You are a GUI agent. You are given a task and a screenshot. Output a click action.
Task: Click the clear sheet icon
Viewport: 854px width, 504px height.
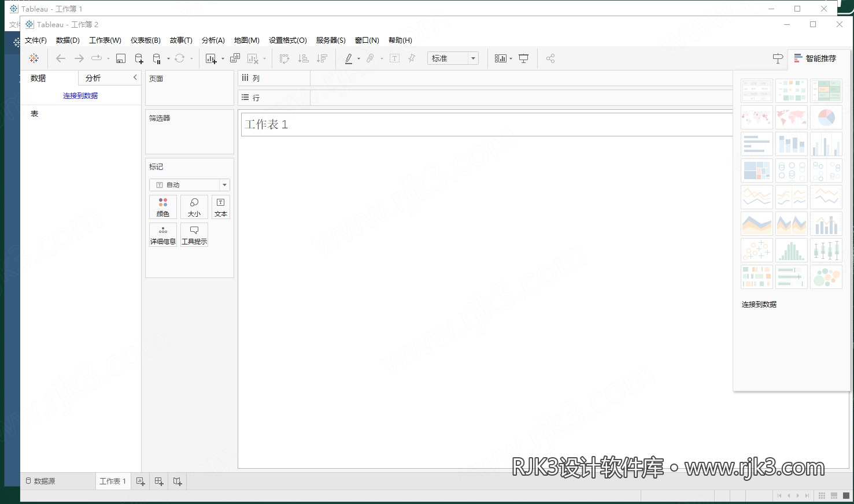253,58
